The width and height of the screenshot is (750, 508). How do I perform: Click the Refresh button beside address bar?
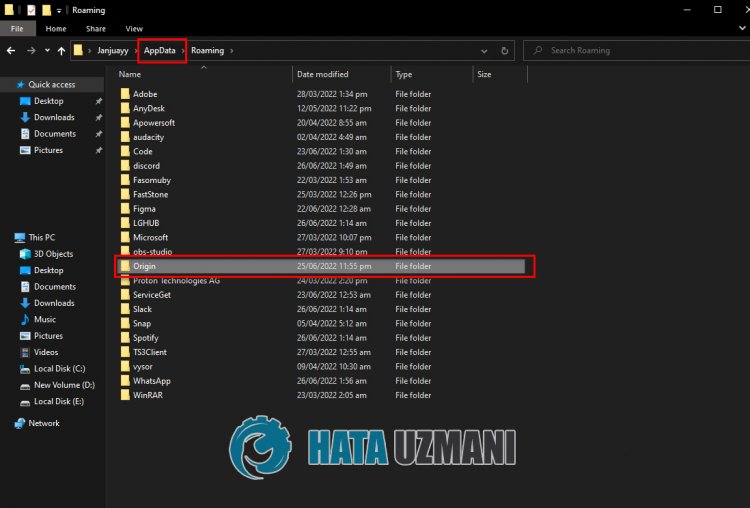[x=505, y=50]
